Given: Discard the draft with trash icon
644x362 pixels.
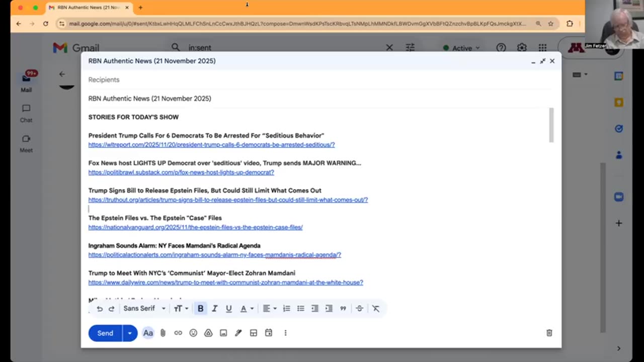Looking at the screenshot, I should (x=549, y=333).
